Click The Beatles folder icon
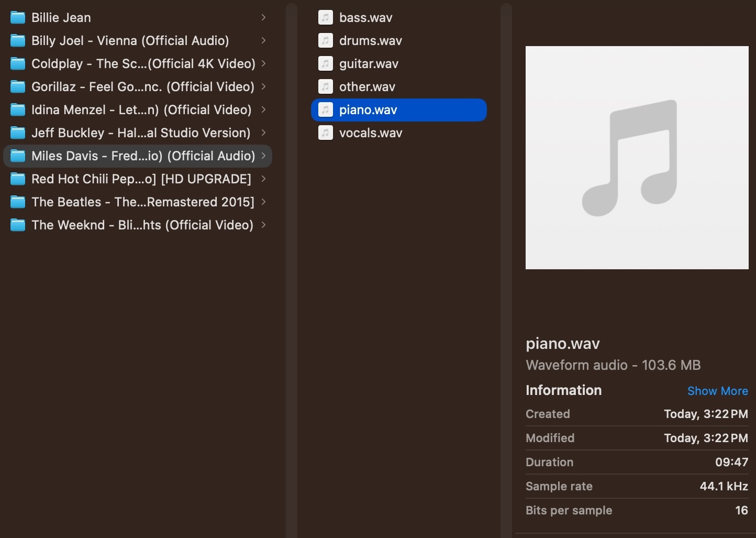The width and height of the screenshot is (756, 538). point(18,202)
